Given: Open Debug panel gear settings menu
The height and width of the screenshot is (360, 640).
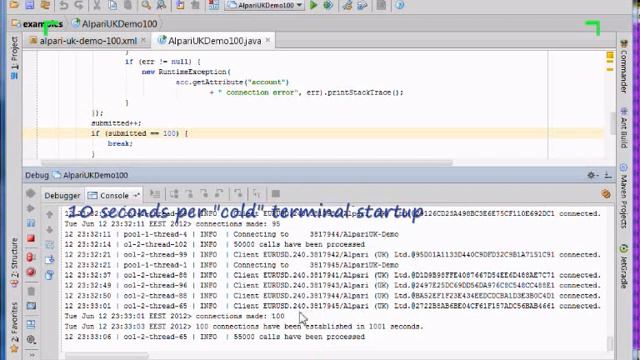Looking at the screenshot, I should pos(592,175).
